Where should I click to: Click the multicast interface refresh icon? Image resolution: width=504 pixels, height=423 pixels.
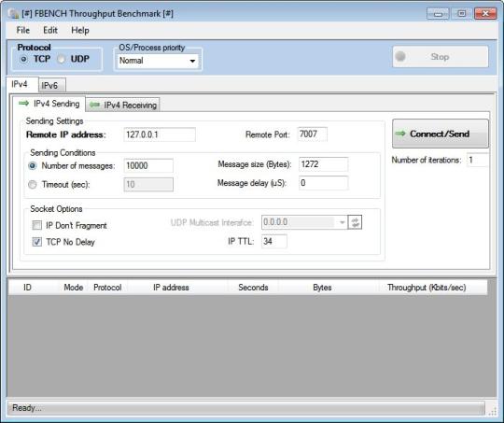[356, 222]
